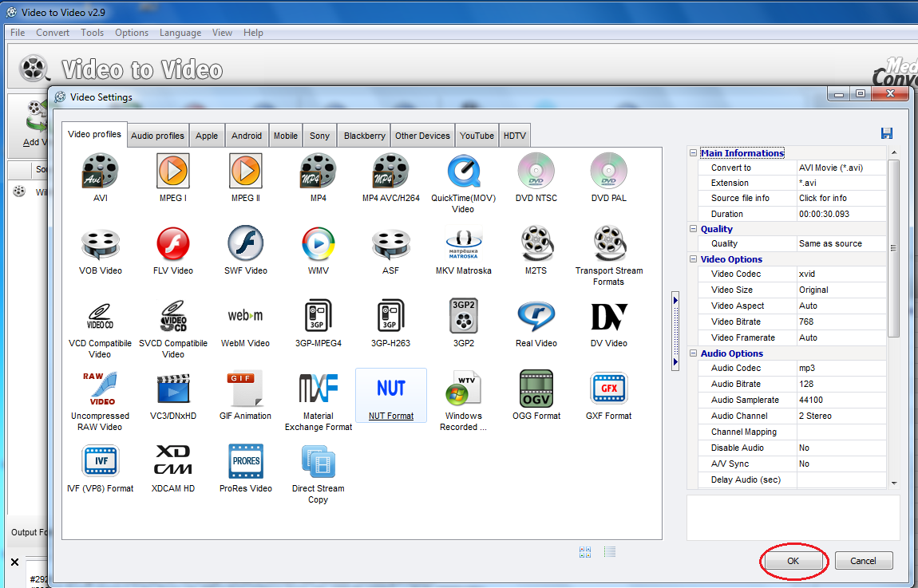Collapse the Audio Options group
Screen dimensions: 918x588
pos(693,353)
